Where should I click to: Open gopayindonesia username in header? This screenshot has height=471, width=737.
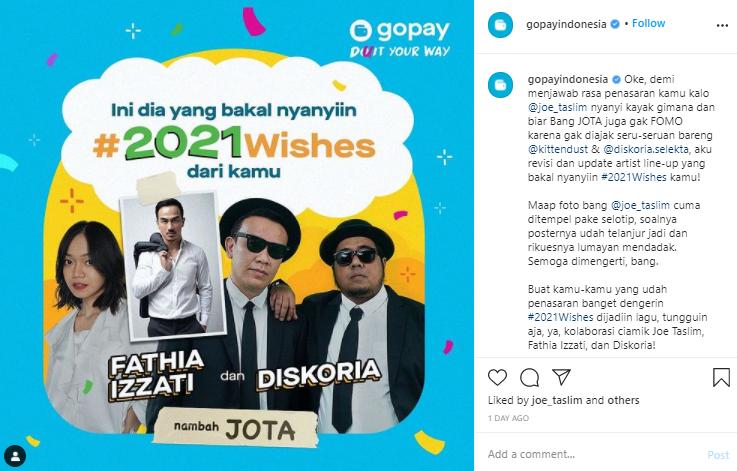click(566, 24)
